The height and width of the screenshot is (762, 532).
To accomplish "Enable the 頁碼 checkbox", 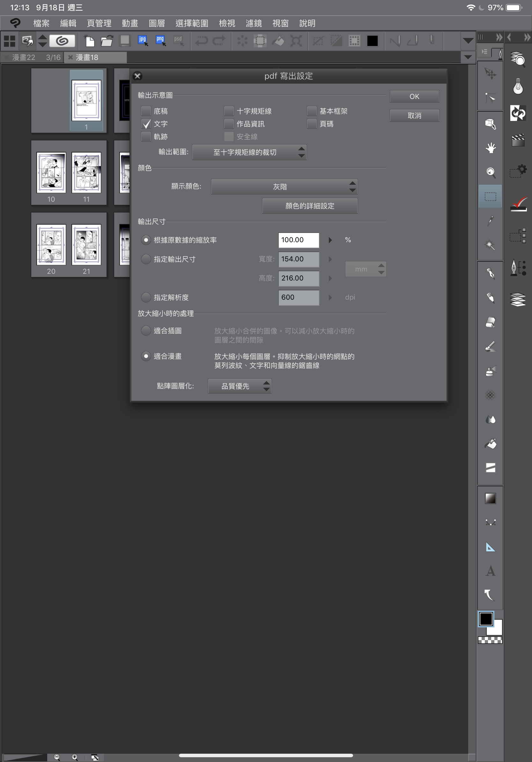I will pos(312,124).
